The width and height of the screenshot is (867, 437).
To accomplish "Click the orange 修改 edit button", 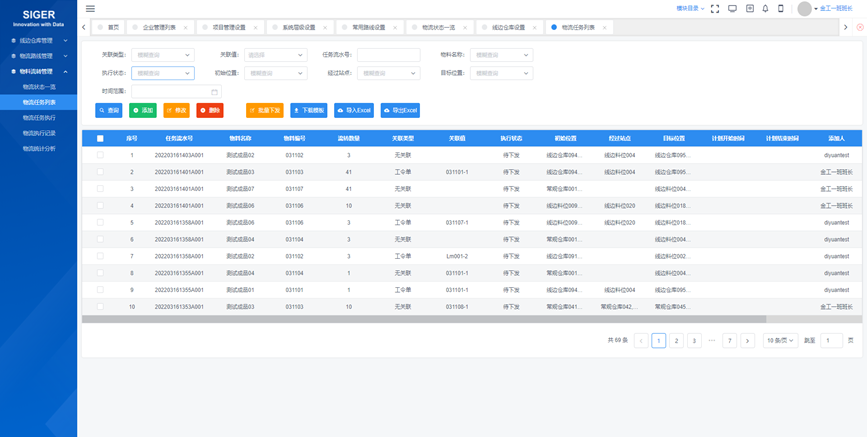I will click(177, 111).
